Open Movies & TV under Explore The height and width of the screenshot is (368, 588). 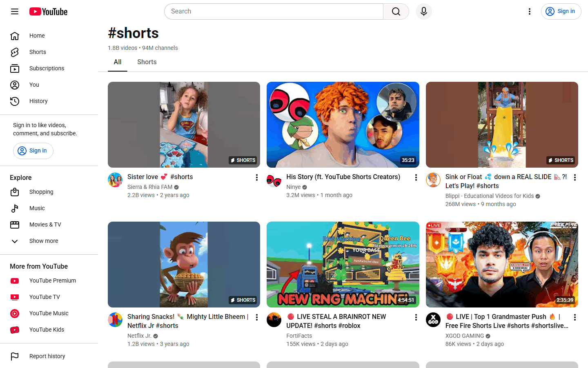[49, 224]
